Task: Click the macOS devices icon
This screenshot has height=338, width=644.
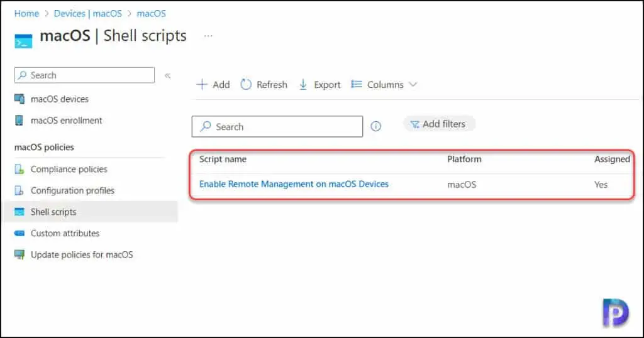Action: coord(19,99)
